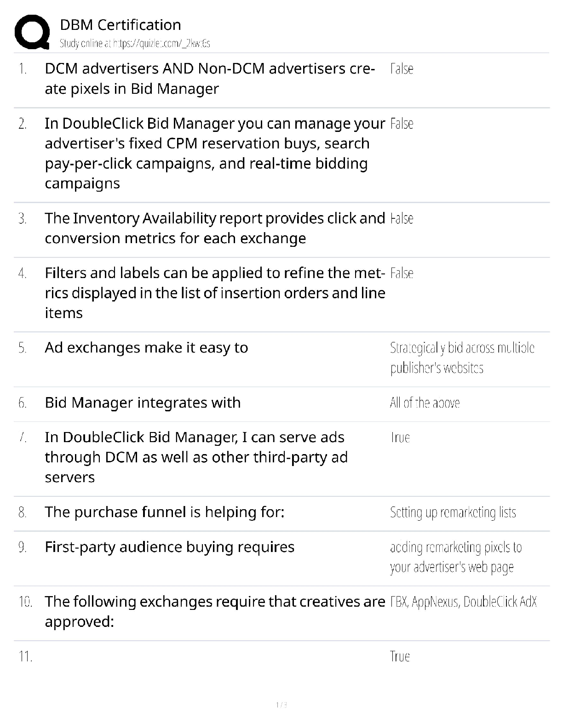Click the 'All of the above' answer

tap(425, 403)
